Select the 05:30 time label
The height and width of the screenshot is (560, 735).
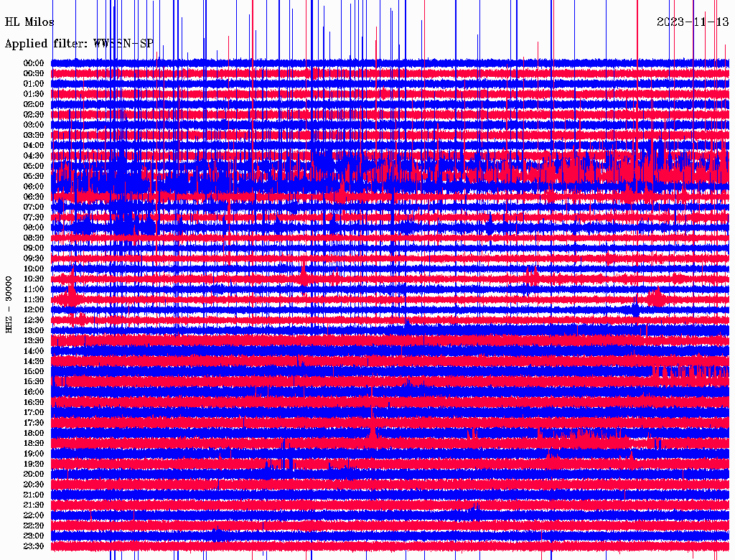point(34,176)
